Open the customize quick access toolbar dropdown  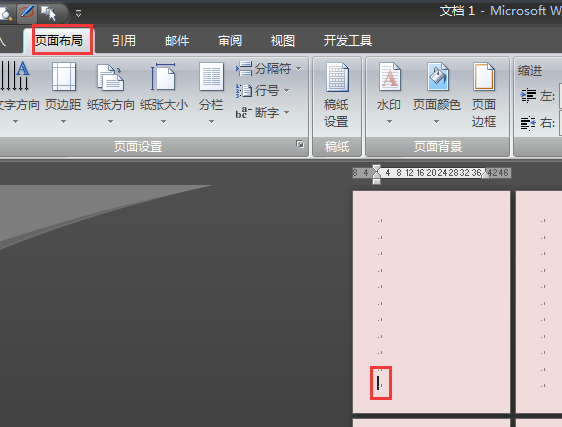(78, 14)
